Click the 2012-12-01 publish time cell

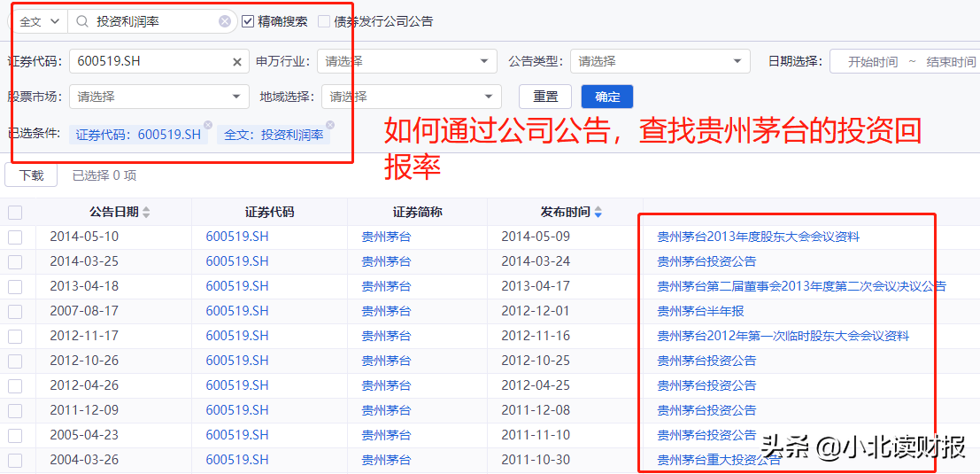(x=536, y=311)
